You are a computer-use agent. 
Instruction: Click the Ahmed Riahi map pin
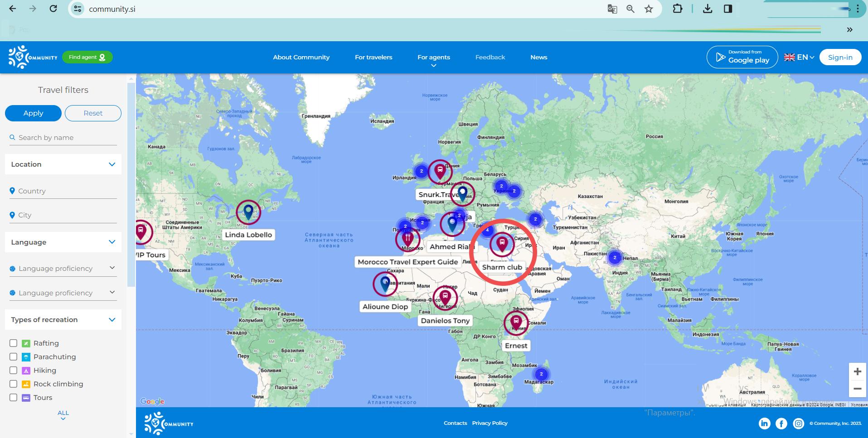[452, 224]
